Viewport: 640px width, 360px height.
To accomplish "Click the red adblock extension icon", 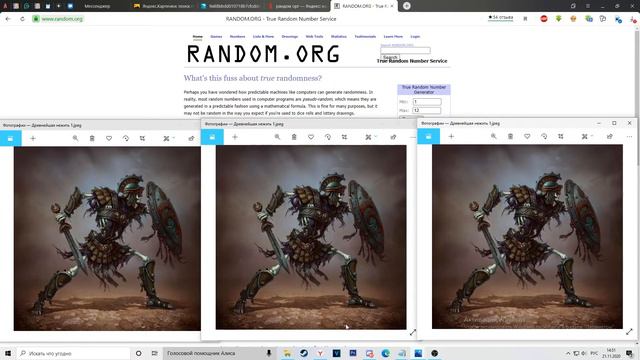I will [544, 19].
